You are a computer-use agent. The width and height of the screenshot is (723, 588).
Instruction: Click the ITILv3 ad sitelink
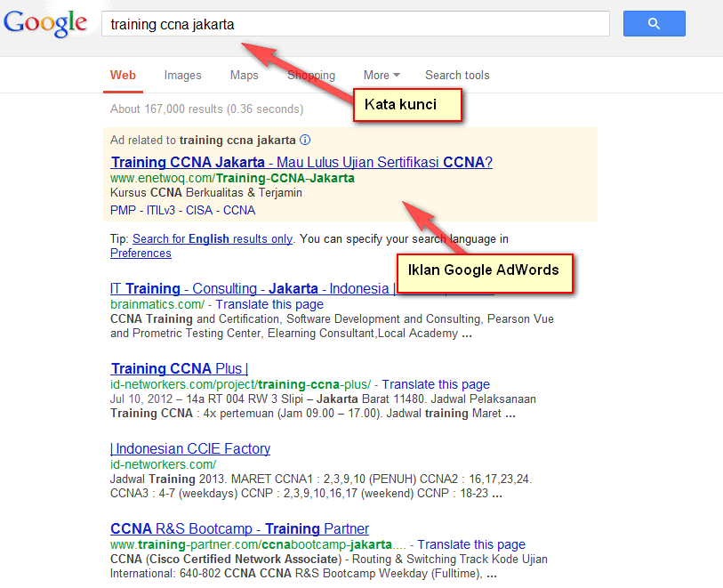click(161, 210)
